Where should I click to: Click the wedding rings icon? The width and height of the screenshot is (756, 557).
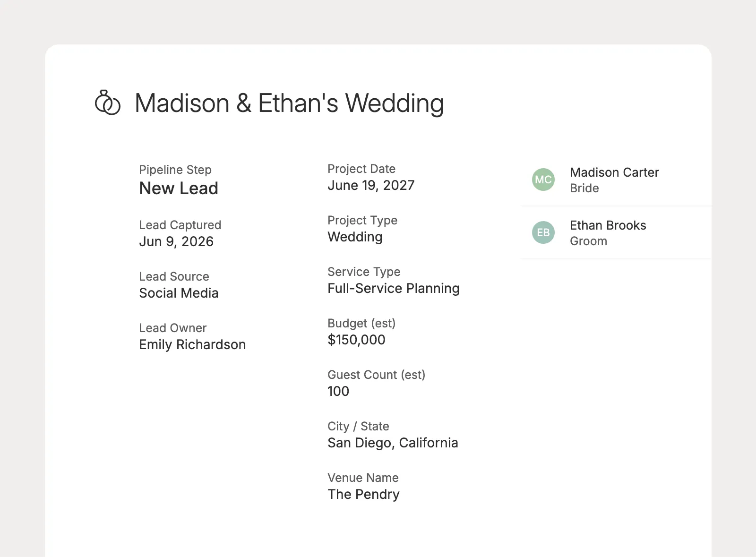[108, 103]
